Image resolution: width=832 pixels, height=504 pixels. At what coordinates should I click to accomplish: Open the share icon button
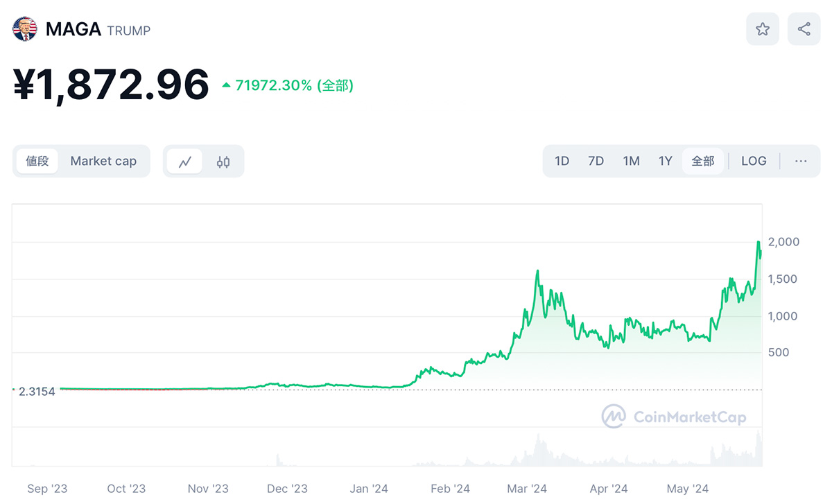804,29
